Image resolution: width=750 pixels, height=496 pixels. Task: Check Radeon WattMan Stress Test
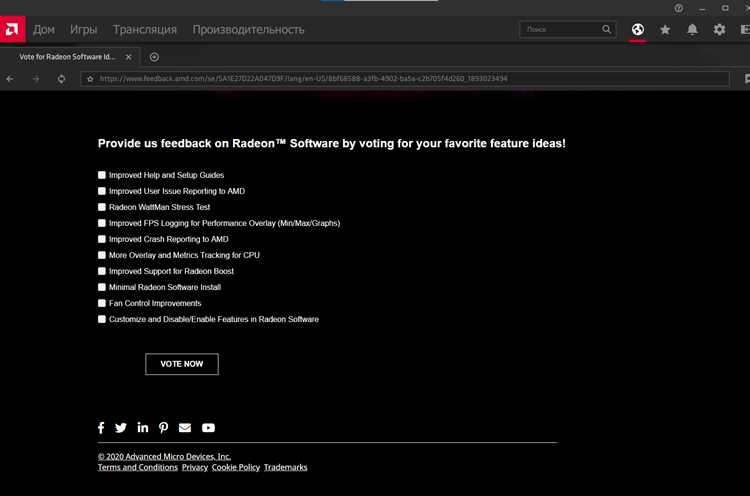pyautogui.click(x=102, y=207)
